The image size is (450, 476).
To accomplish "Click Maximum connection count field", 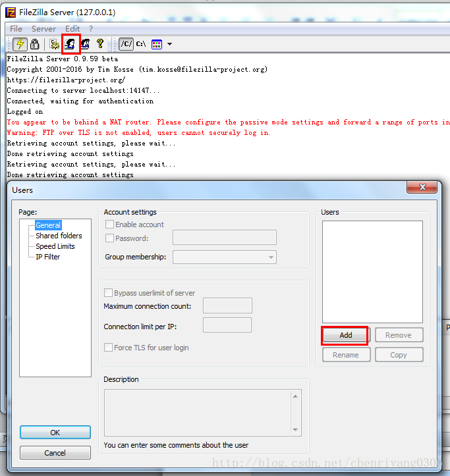I will pyautogui.click(x=227, y=305).
